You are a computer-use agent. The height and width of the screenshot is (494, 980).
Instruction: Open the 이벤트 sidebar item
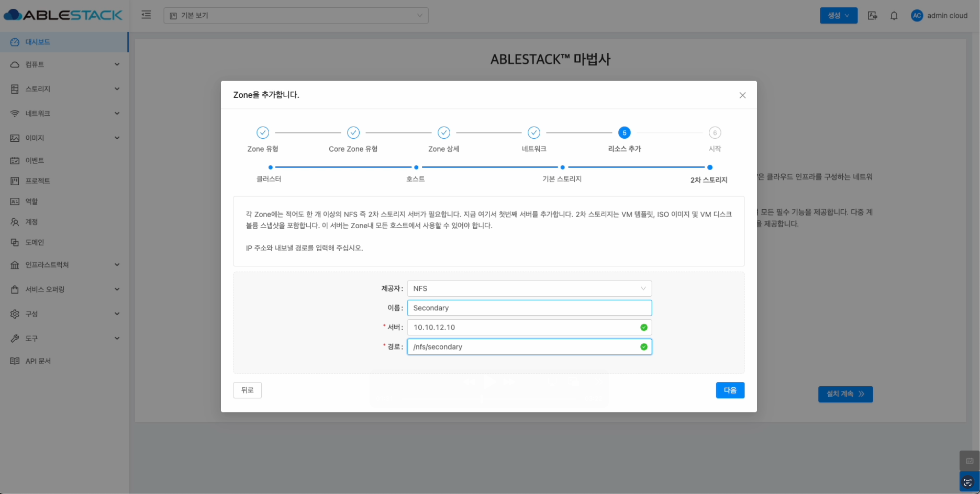pyautogui.click(x=35, y=161)
